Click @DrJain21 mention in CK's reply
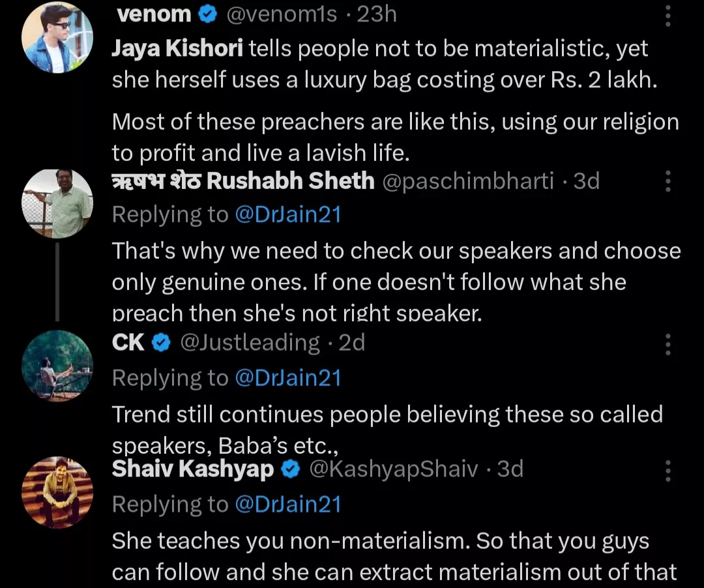This screenshot has width=704, height=588. pyautogui.click(x=287, y=378)
